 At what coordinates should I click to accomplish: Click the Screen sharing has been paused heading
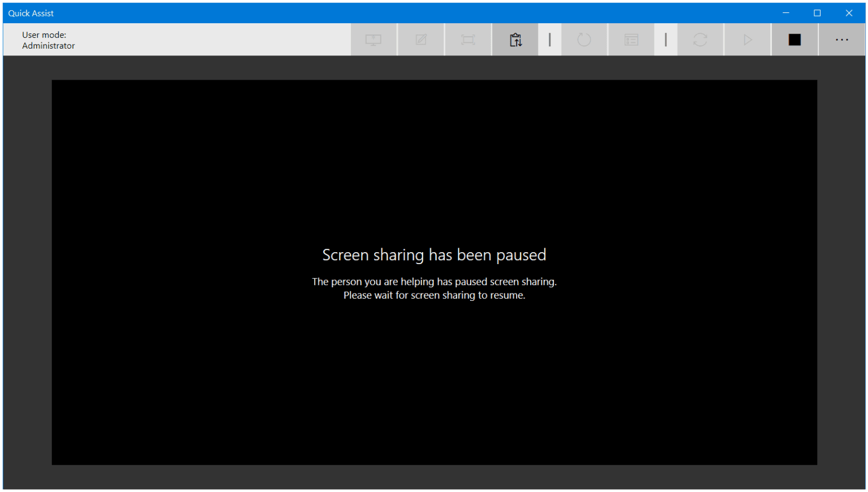[434, 254]
